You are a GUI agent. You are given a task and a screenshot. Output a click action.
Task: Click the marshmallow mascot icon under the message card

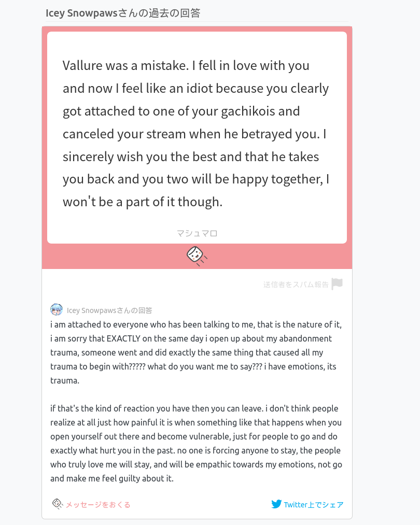coord(197,256)
